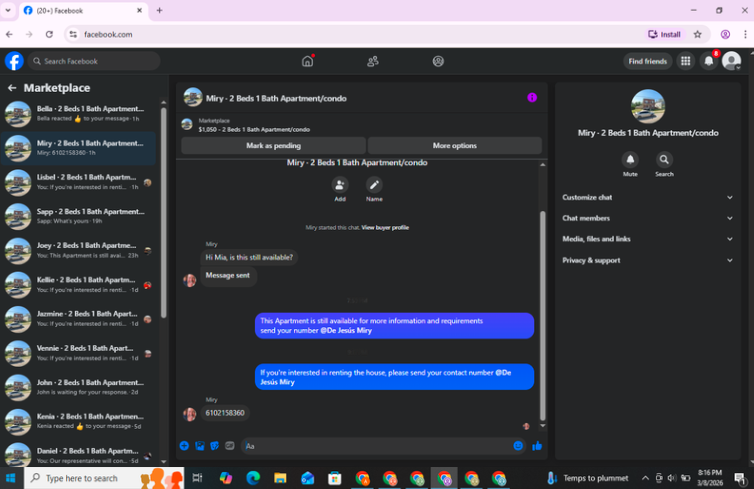Mute the Miry conversation
The width and height of the screenshot is (754, 489).
pyautogui.click(x=630, y=160)
